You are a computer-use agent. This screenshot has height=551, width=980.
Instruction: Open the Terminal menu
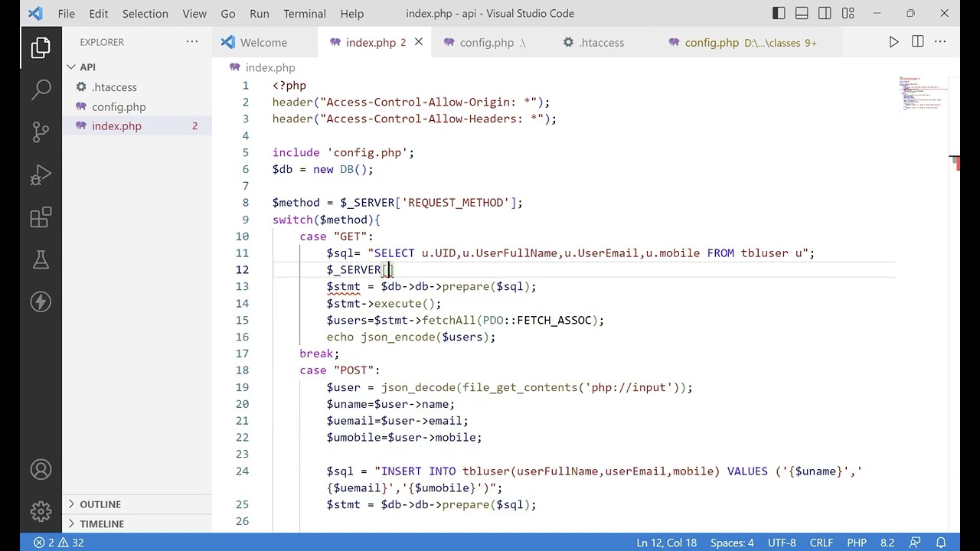(x=305, y=13)
